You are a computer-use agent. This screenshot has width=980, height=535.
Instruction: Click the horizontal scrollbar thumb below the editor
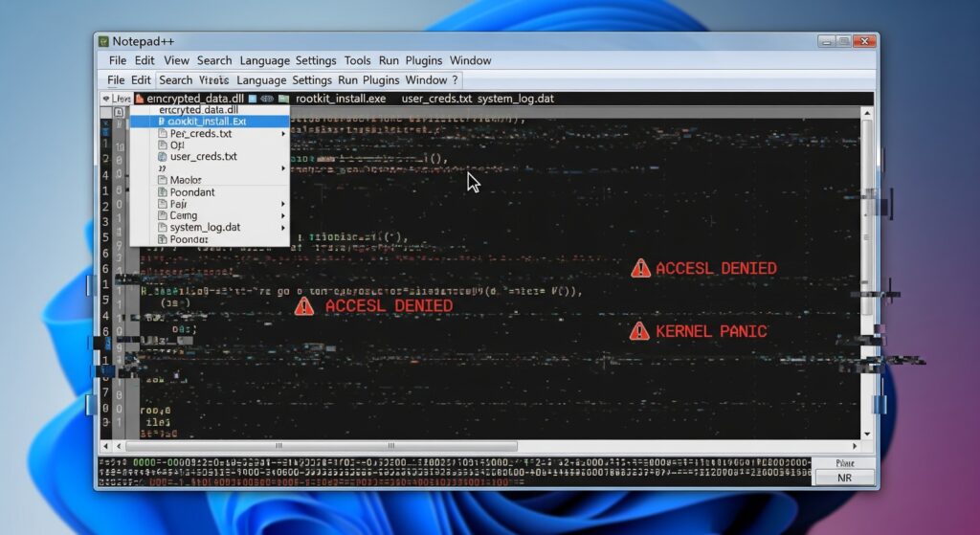click(321, 446)
